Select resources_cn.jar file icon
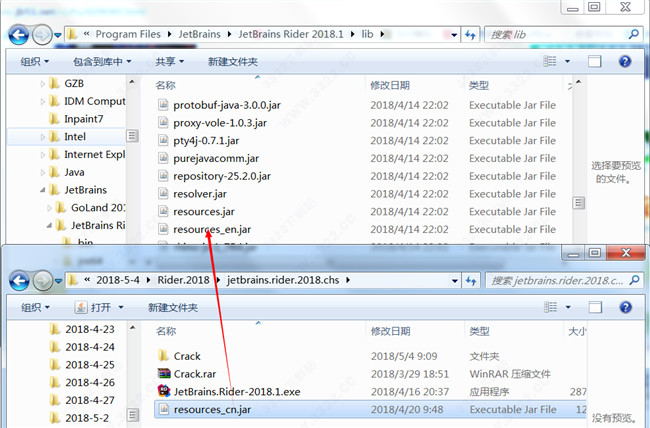The width and height of the screenshot is (650, 428). click(164, 409)
